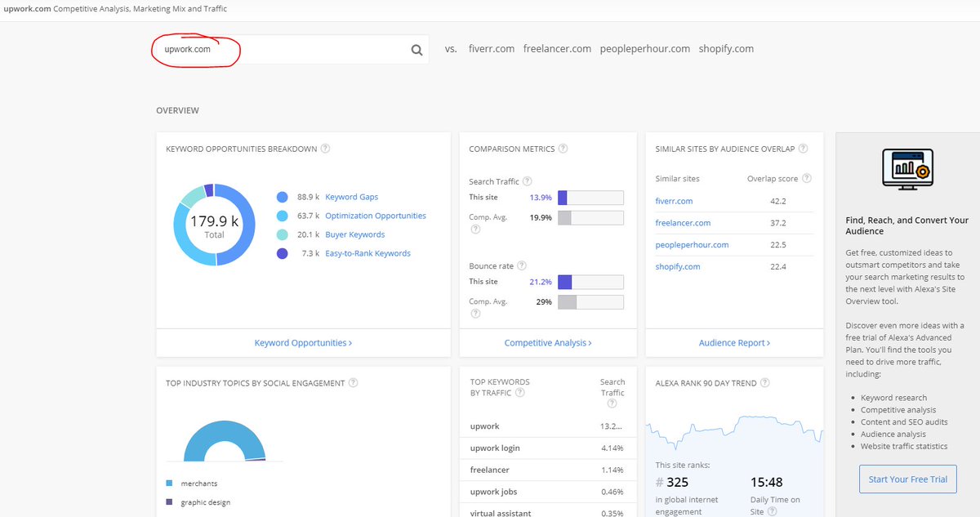Click the keyword donut chart total
This screenshot has height=517, width=980.
(x=214, y=225)
